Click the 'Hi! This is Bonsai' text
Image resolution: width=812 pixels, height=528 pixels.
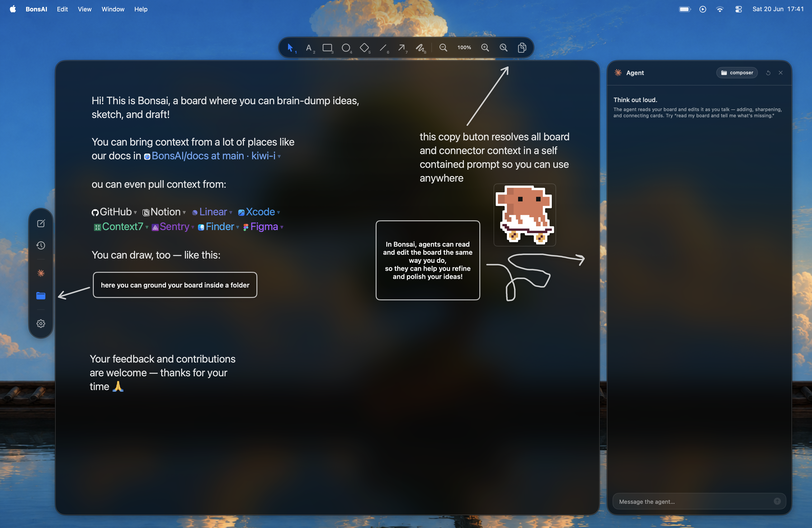click(x=225, y=108)
